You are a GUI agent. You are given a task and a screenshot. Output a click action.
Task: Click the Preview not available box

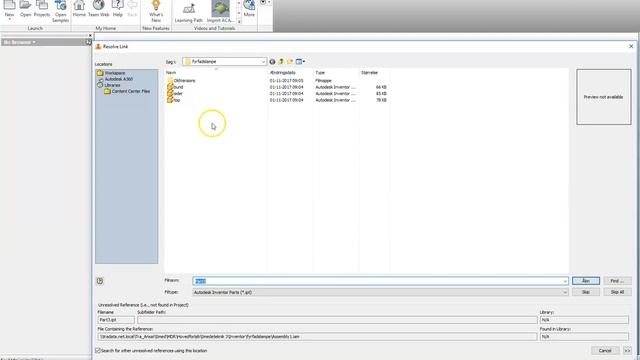tap(604, 97)
